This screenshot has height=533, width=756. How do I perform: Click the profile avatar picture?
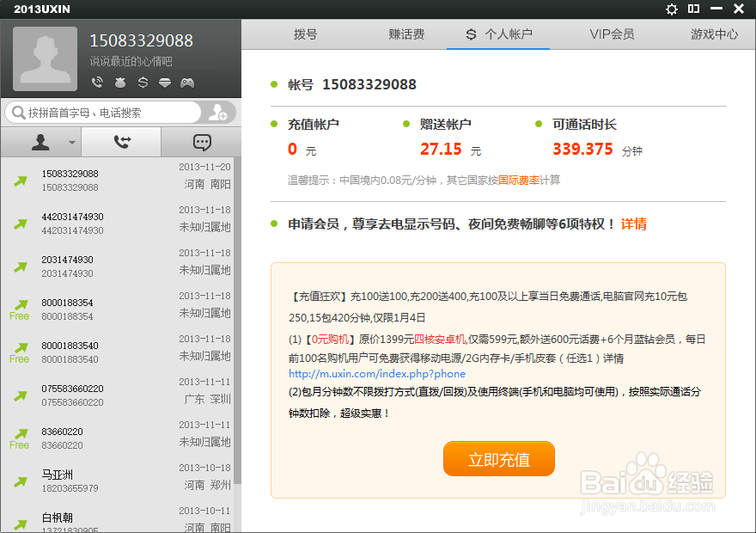(45, 58)
